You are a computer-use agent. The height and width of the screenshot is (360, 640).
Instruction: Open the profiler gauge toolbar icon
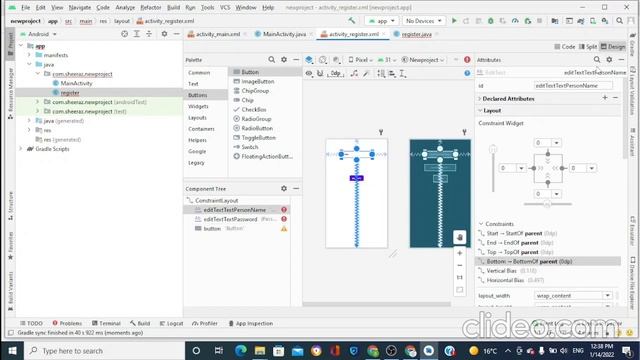(x=515, y=20)
